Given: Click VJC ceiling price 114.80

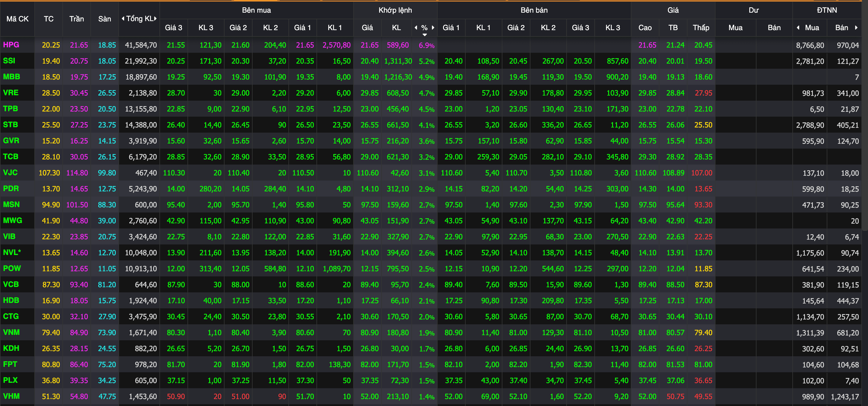Looking at the screenshot, I should coord(77,173).
